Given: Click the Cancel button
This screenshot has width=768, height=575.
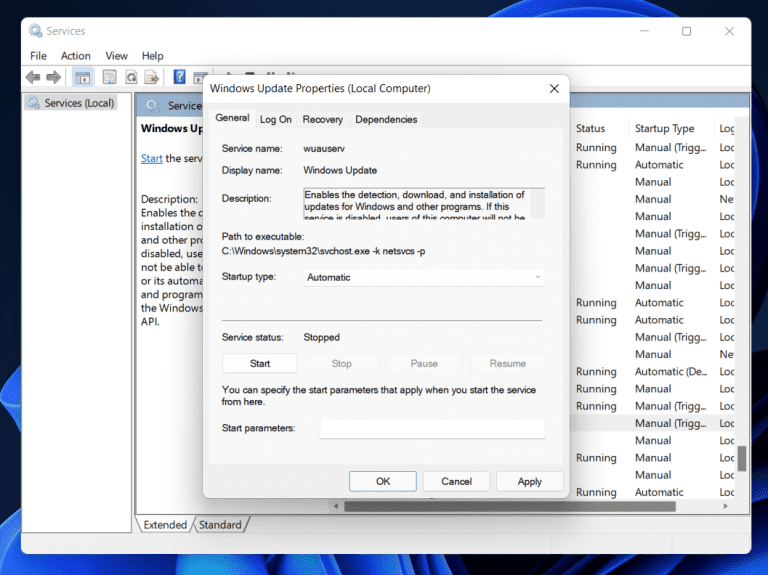Looking at the screenshot, I should [456, 481].
